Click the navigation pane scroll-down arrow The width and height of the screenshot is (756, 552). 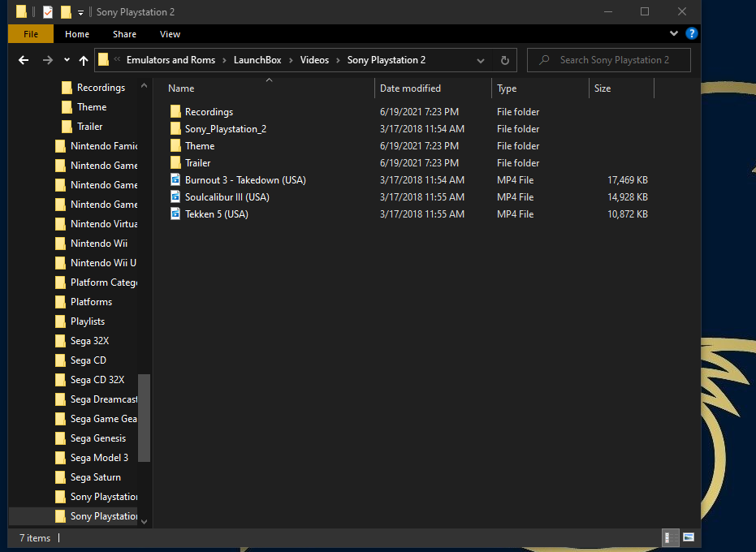[x=145, y=521]
